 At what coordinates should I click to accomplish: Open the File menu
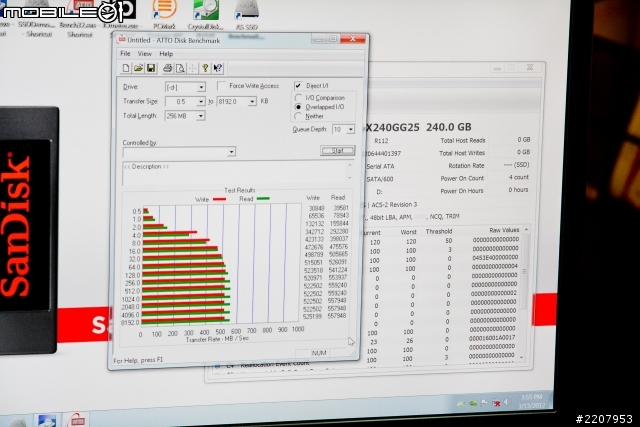tap(125, 53)
